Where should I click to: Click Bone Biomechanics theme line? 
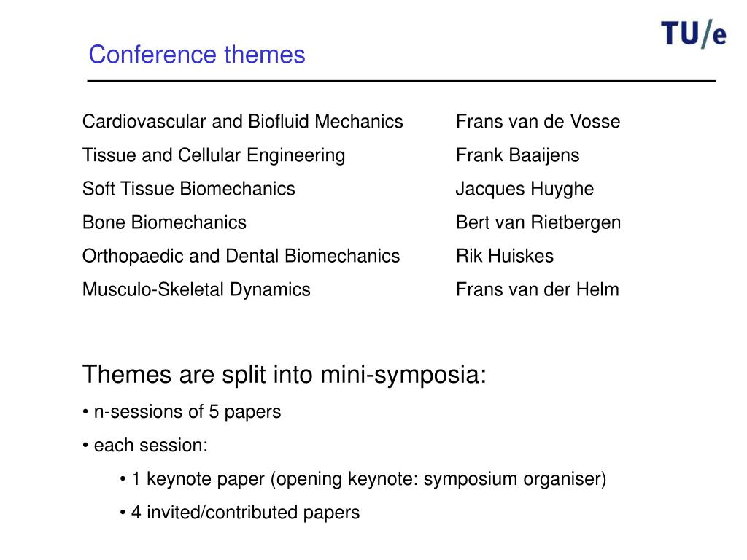click(164, 222)
